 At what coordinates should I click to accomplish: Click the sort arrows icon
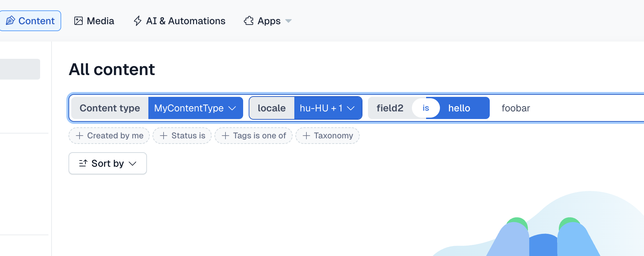click(83, 163)
